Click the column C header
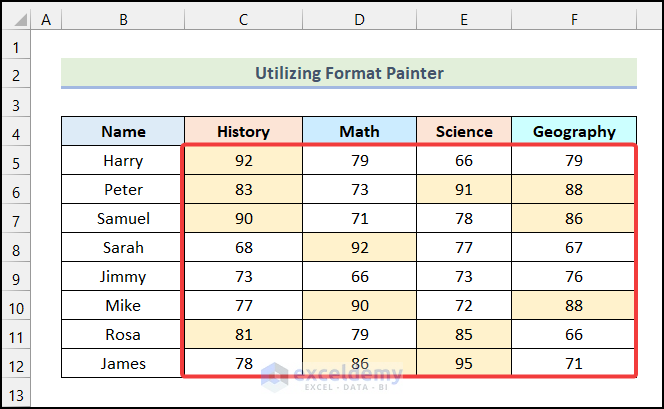This screenshot has width=664, height=409. (243, 19)
